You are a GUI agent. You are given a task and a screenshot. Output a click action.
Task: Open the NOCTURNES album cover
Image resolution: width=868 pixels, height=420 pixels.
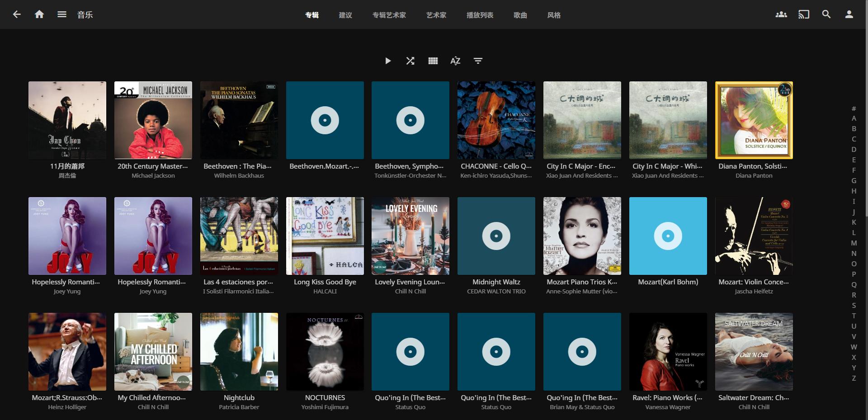point(325,352)
